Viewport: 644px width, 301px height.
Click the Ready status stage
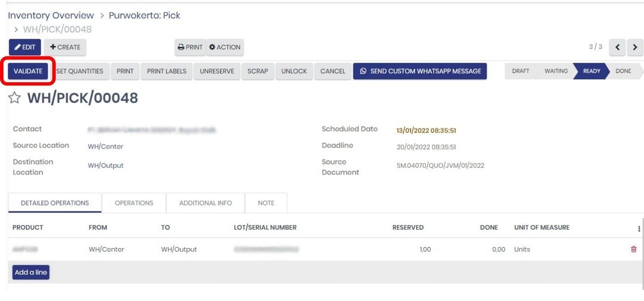click(592, 71)
